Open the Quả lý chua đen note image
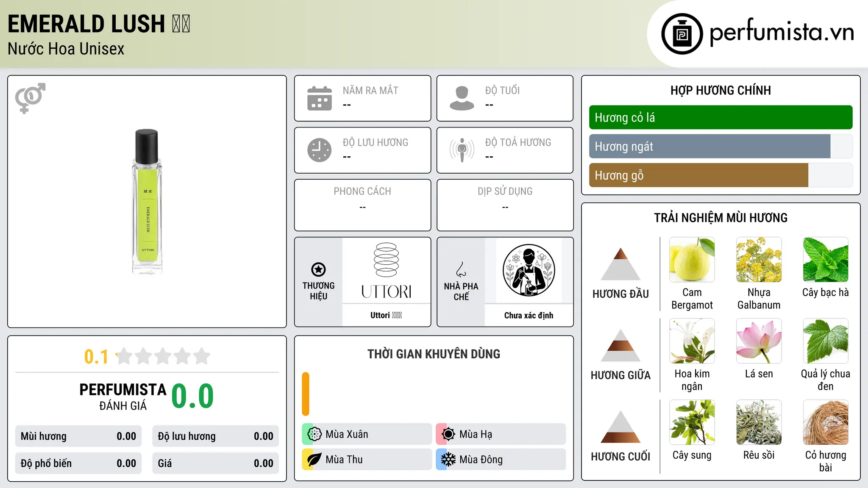This screenshot has height=488, width=868. pyautogui.click(x=826, y=341)
